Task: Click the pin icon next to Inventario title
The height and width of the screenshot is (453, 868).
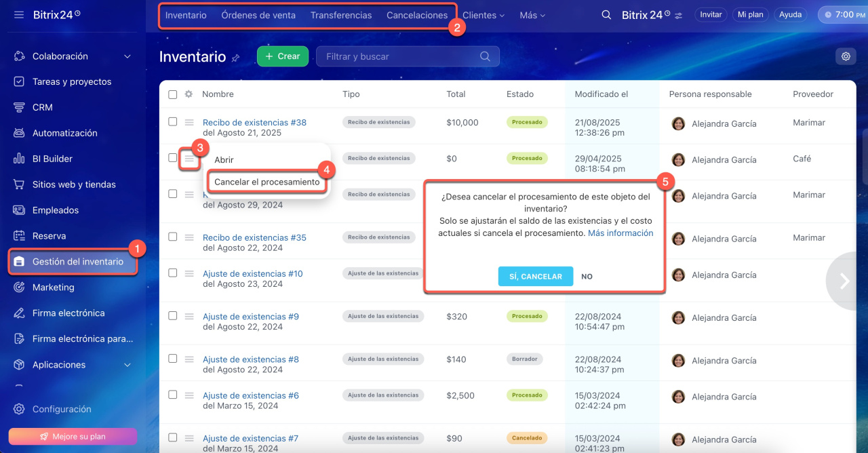Action: [235, 58]
